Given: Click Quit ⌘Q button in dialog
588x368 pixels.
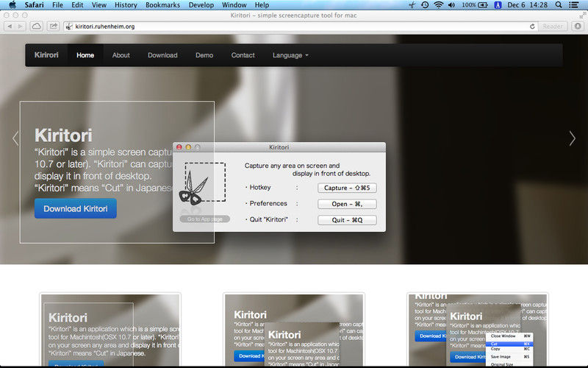Looking at the screenshot, I should click(347, 220).
